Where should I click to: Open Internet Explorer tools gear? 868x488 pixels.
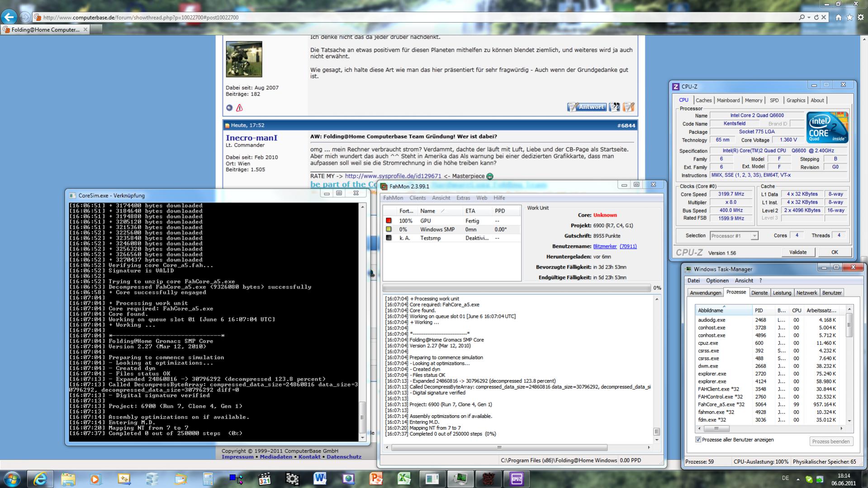[861, 17]
